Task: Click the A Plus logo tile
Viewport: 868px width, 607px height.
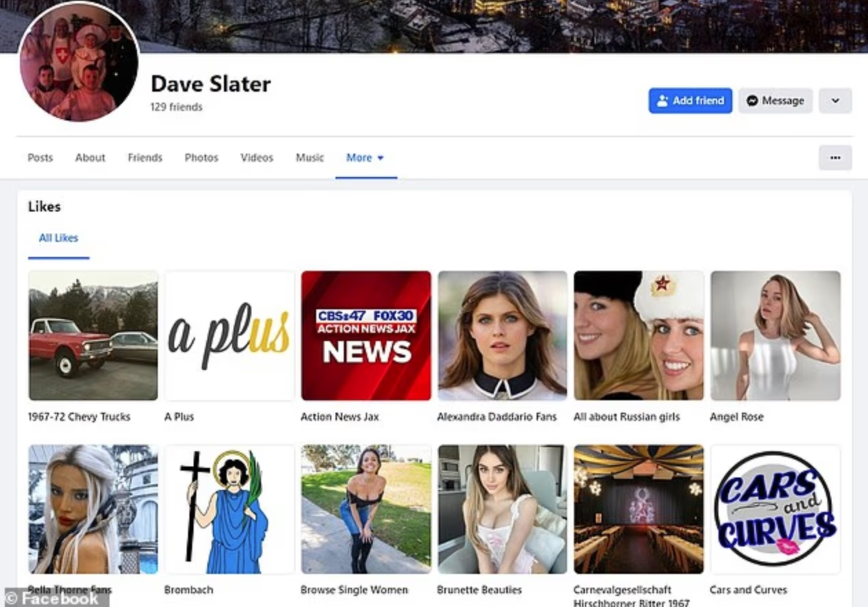Action: point(229,336)
